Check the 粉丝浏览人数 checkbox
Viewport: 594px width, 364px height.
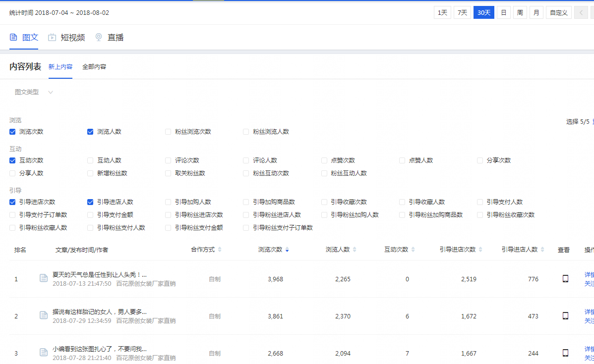[246, 132]
